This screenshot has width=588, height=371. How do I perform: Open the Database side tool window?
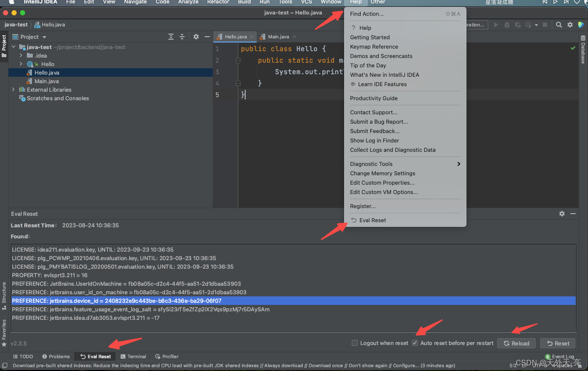point(583,50)
